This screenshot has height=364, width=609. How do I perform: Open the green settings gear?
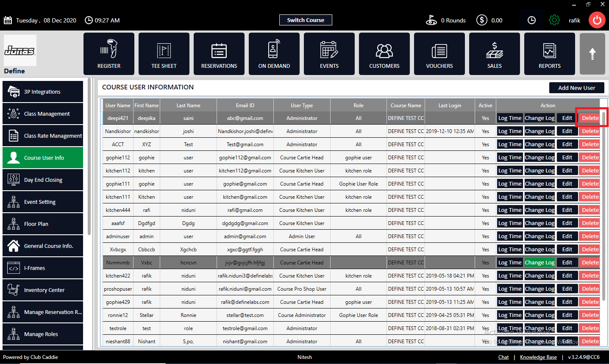(x=554, y=20)
